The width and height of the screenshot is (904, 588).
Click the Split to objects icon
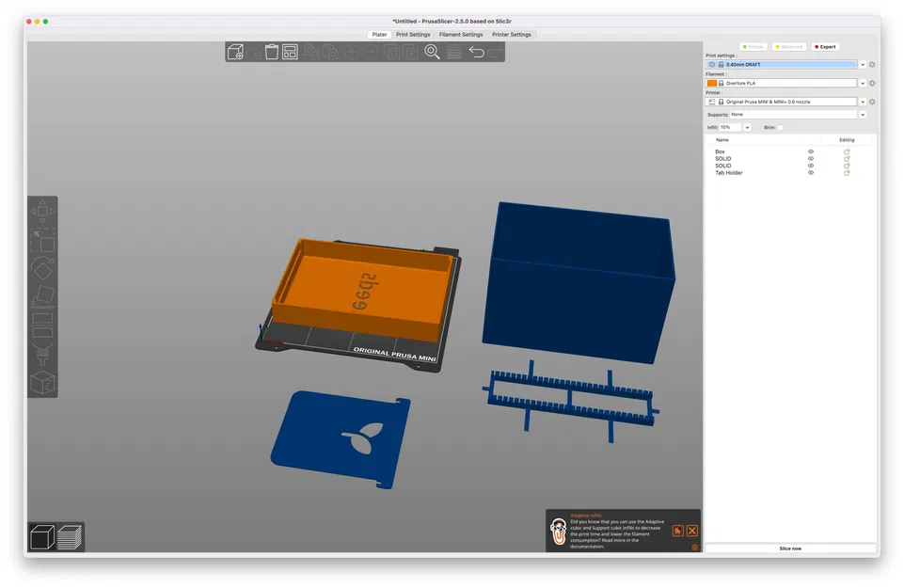pyautogui.click(x=392, y=52)
